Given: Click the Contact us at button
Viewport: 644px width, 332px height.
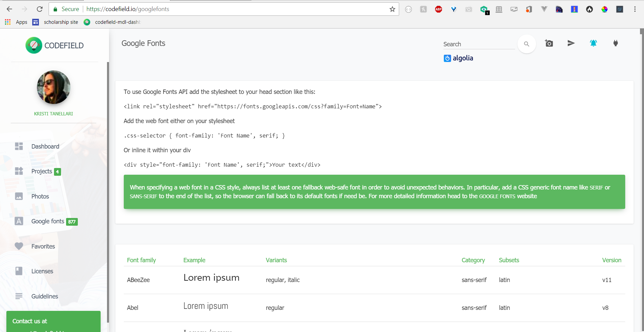Looking at the screenshot, I should [x=53, y=321].
